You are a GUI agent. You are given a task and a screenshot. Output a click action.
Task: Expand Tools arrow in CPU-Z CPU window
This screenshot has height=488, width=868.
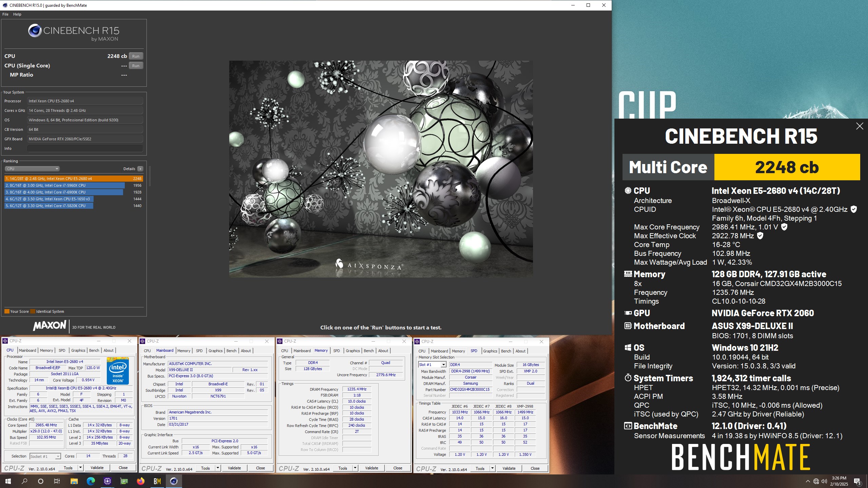click(80, 468)
